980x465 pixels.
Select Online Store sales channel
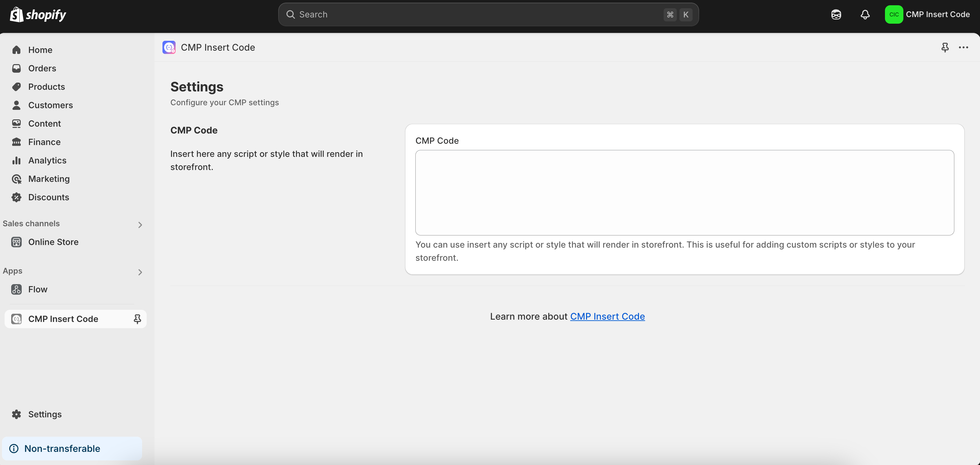tap(54, 242)
